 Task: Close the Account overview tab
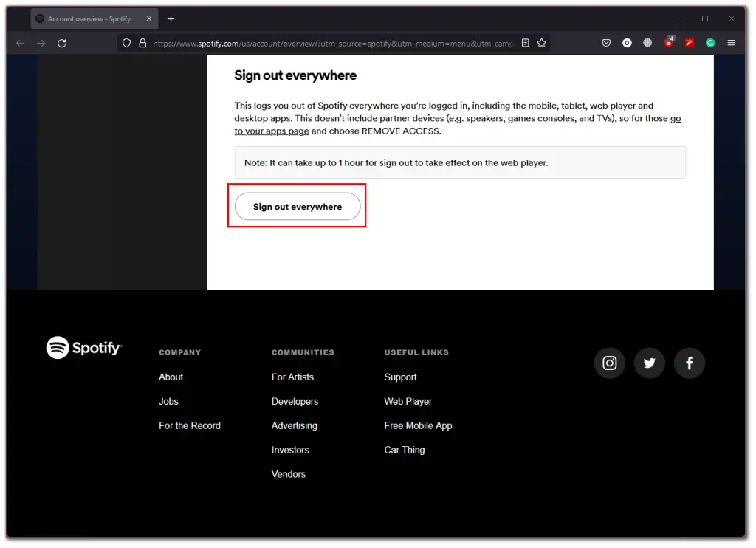tap(149, 18)
